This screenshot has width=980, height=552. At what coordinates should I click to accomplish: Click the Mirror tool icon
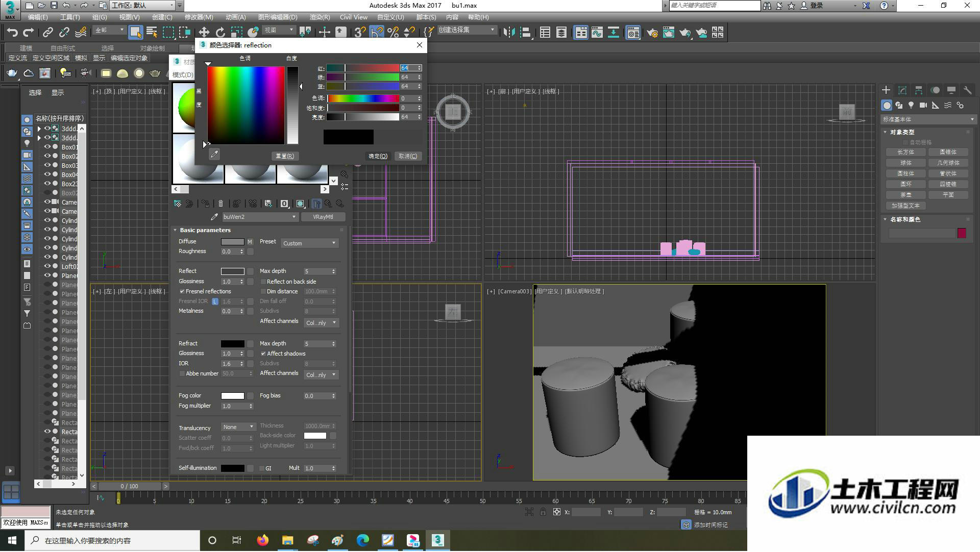(509, 32)
